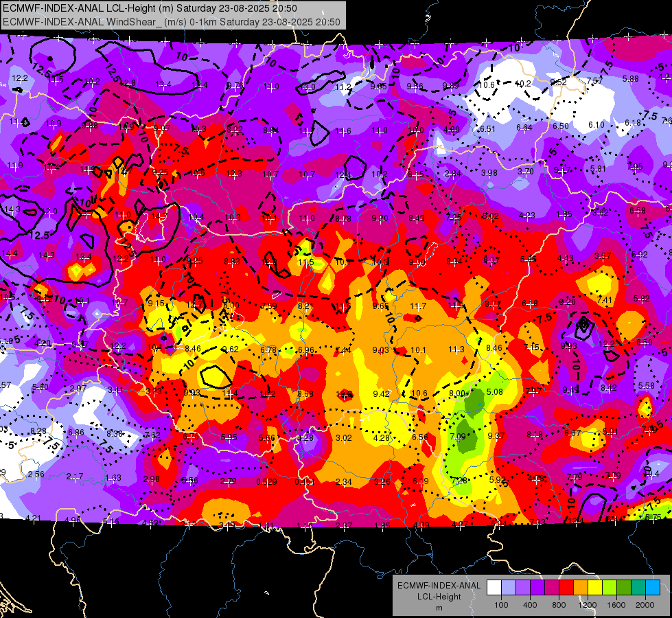Click the WindShear_ (m/s) 0-1km header line

pos(172,22)
